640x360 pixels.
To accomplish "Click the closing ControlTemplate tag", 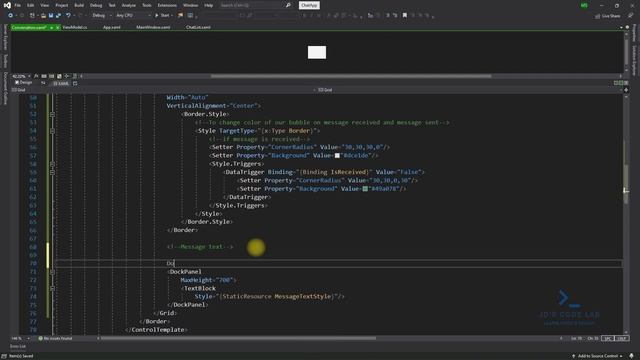I will (156, 330).
